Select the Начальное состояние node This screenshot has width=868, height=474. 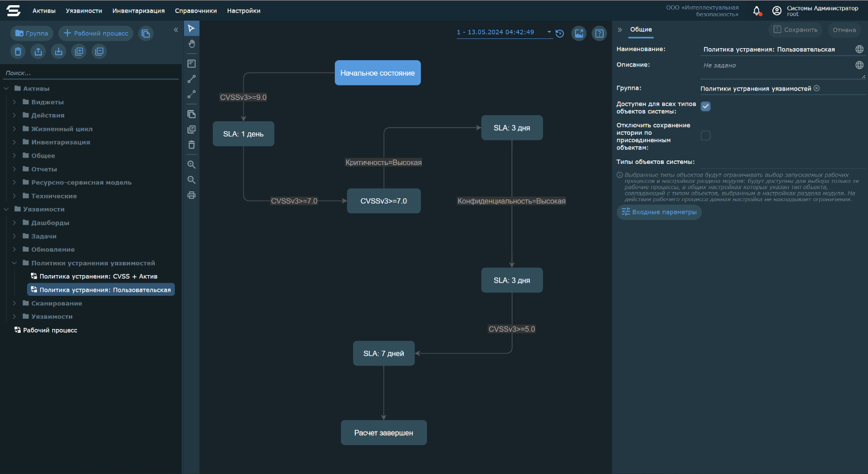click(378, 73)
